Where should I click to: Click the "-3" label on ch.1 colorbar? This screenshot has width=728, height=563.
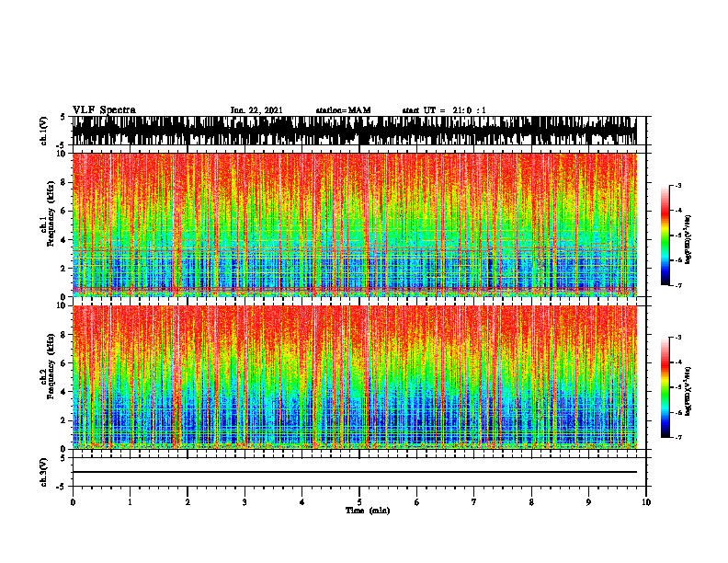(678, 186)
